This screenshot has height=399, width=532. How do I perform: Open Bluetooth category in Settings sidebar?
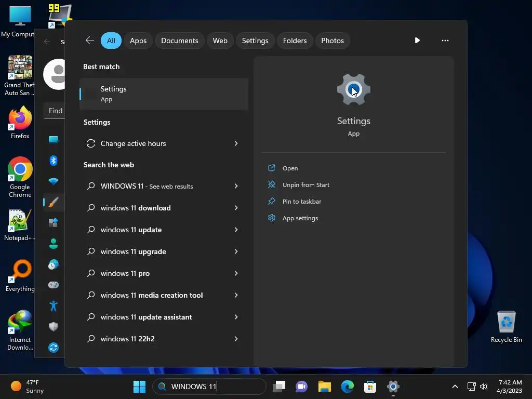[54, 160]
